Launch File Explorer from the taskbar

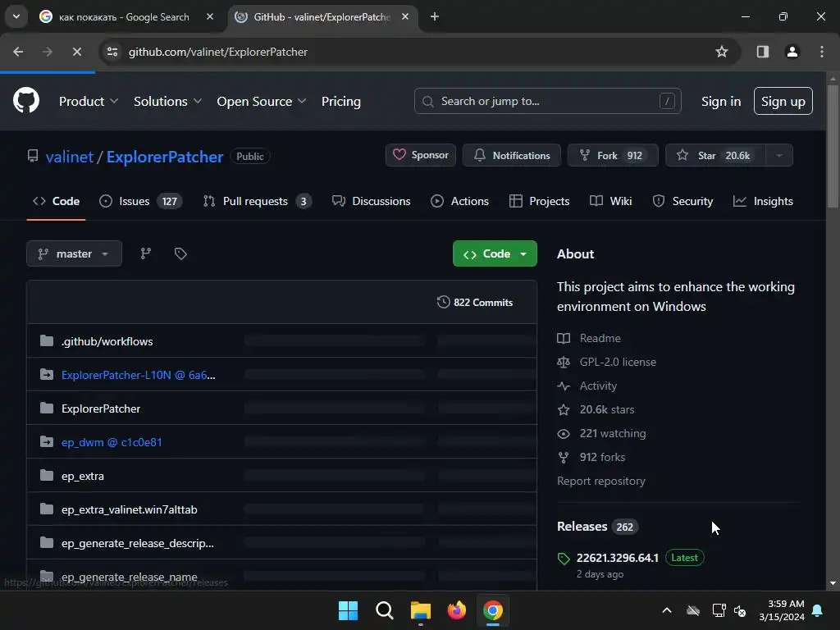pyautogui.click(x=421, y=610)
